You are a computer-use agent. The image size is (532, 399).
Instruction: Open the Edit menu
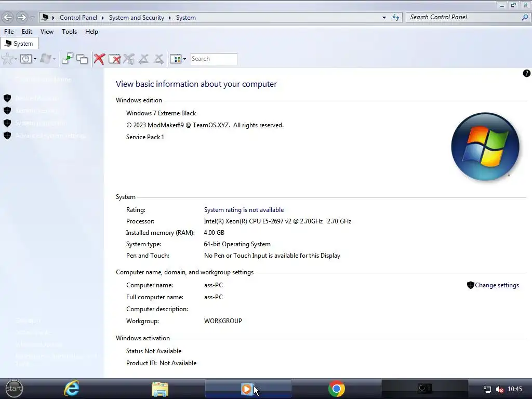click(x=27, y=32)
